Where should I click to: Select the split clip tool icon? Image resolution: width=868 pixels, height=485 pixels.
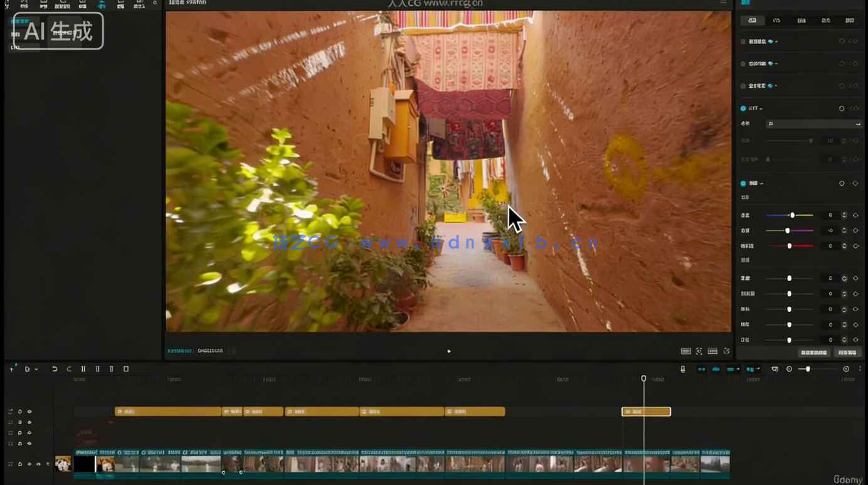(x=83, y=369)
